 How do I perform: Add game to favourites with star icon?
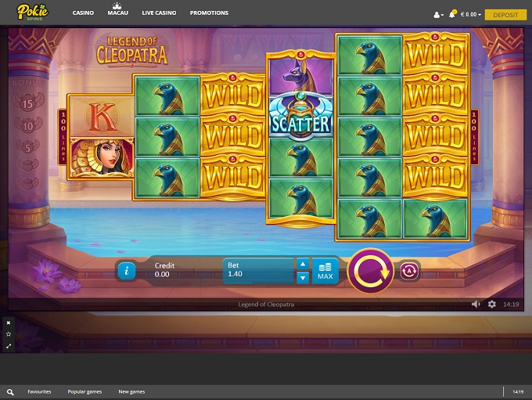[x=9, y=333]
